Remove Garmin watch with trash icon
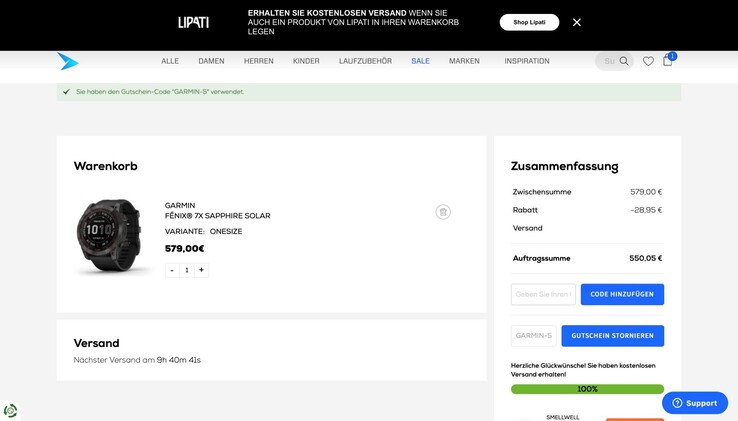Image resolution: width=738 pixels, height=421 pixels. pyautogui.click(x=443, y=212)
